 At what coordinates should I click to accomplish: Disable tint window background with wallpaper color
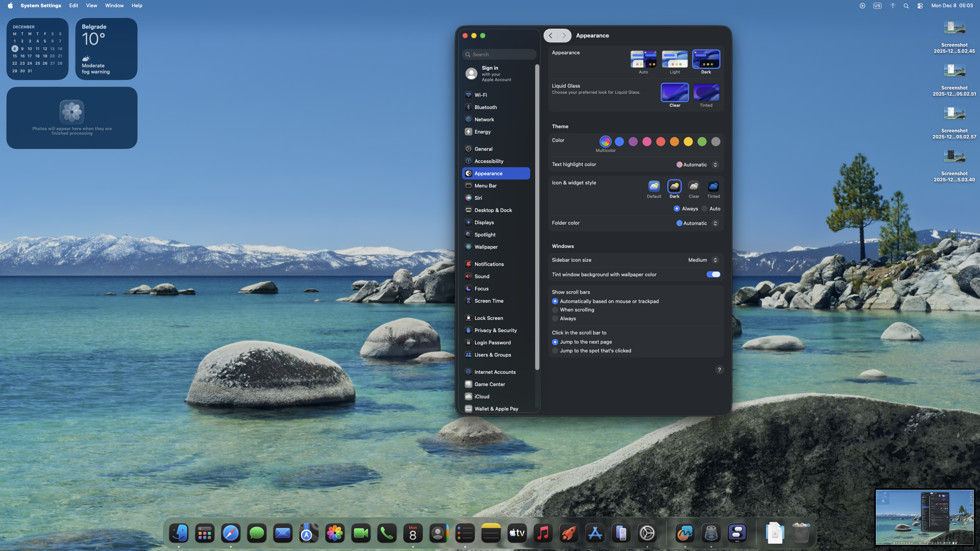tap(713, 274)
